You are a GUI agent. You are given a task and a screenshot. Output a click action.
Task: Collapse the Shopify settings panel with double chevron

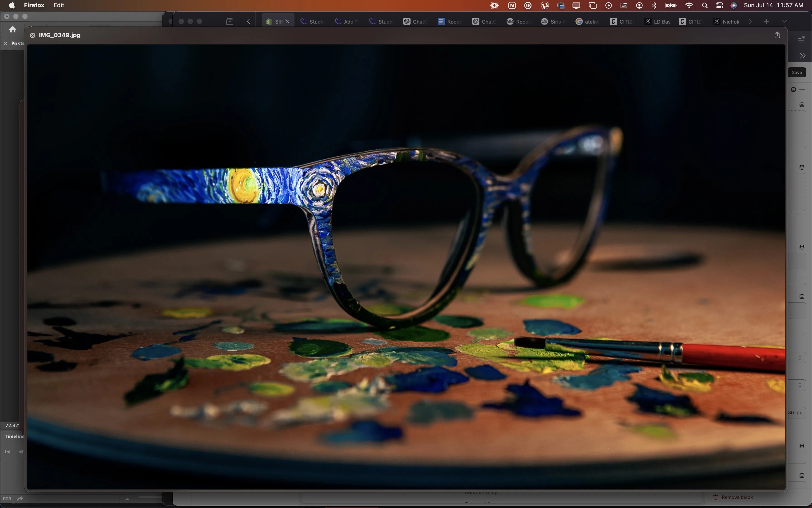click(803, 56)
